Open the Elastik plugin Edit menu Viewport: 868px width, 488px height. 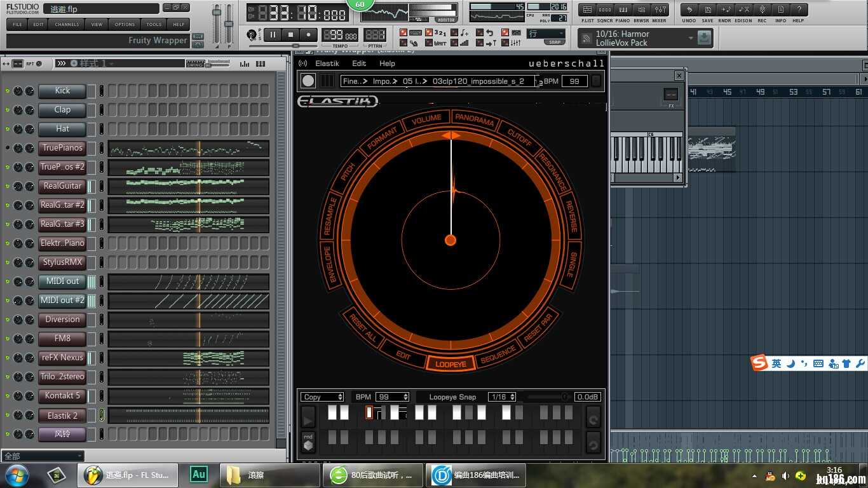coord(359,64)
